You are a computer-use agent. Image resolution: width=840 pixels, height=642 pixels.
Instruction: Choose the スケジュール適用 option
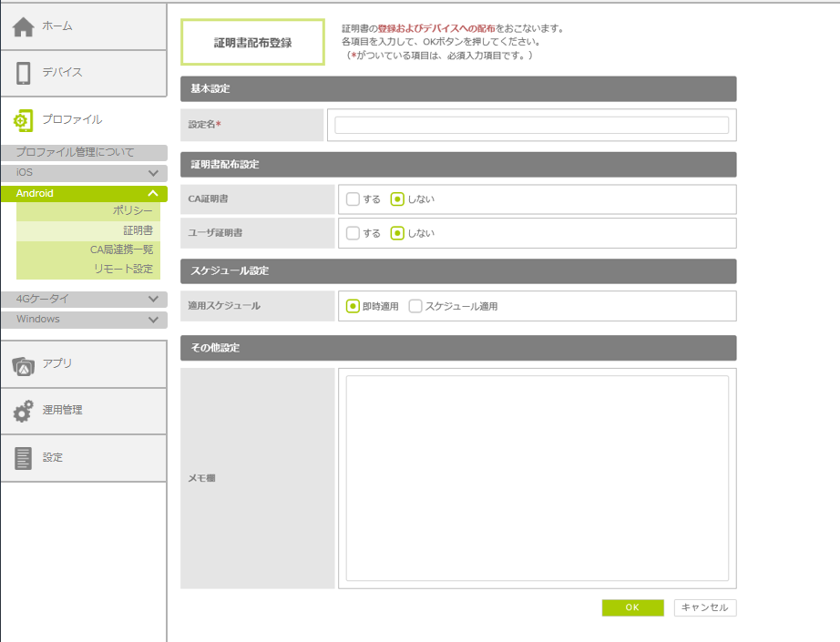(x=415, y=307)
